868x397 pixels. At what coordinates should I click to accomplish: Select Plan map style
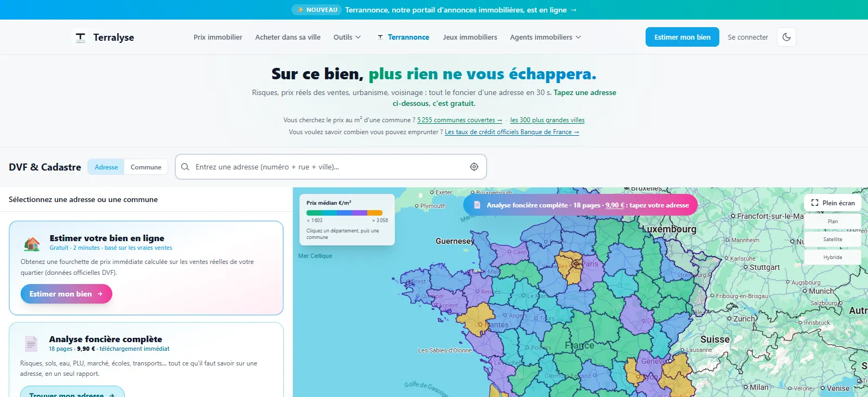click(x=833, y=221)
